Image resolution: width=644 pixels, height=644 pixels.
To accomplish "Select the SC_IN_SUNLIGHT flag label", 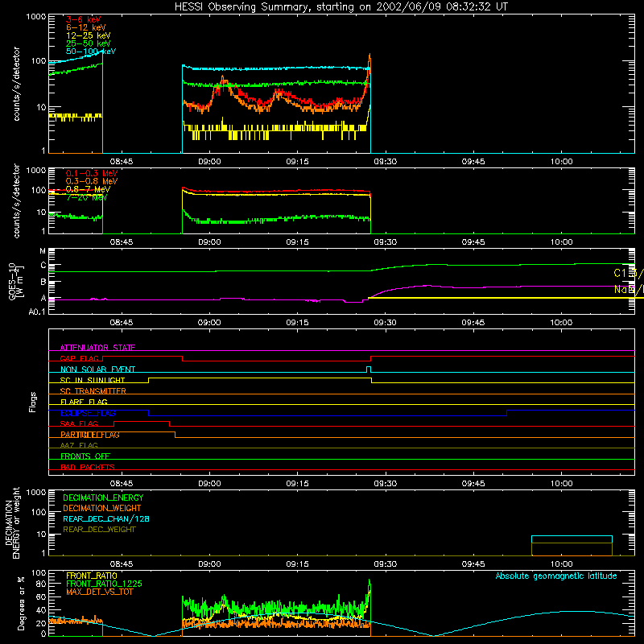I will [92, 380].
